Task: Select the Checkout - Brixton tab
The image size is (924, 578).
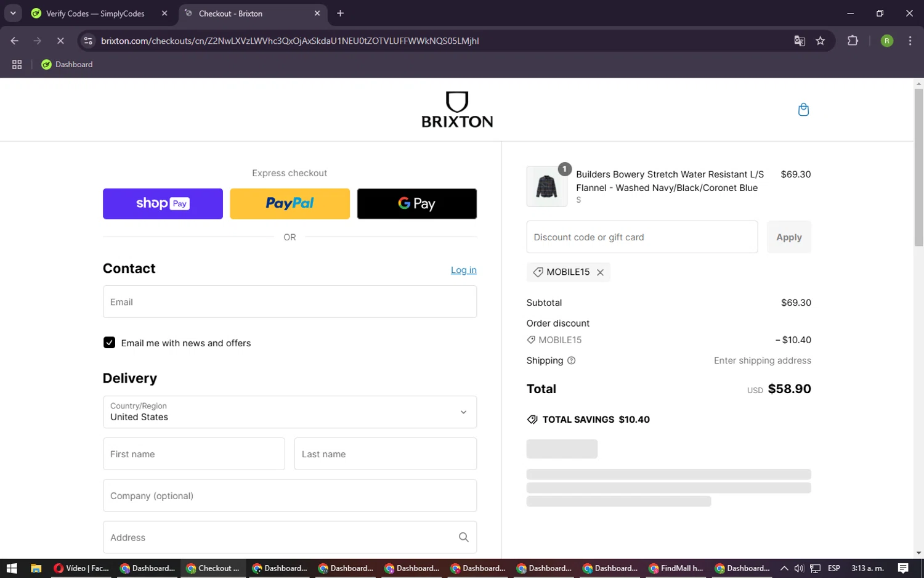Action: click(x=253, y=14)
